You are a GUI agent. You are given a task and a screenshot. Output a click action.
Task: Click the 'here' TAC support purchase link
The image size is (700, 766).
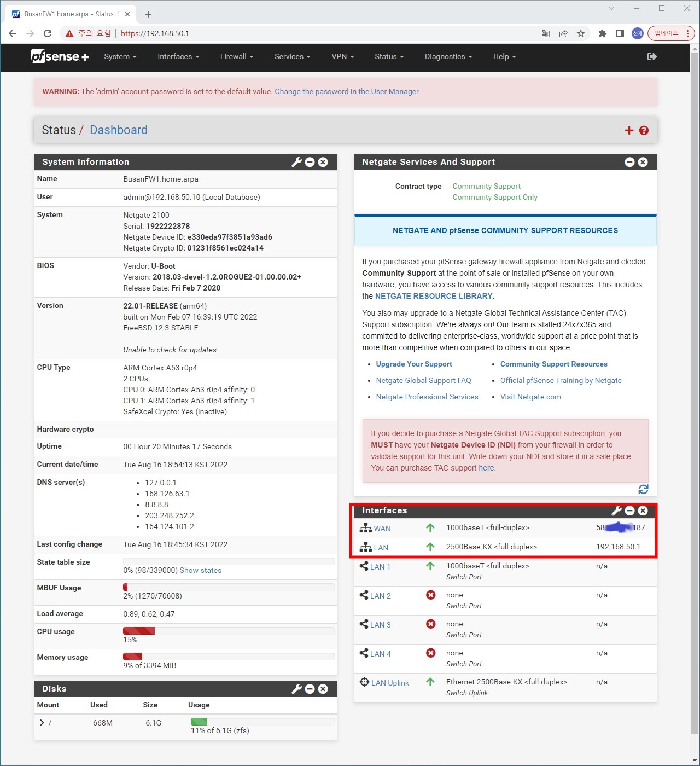click(486, 468)
